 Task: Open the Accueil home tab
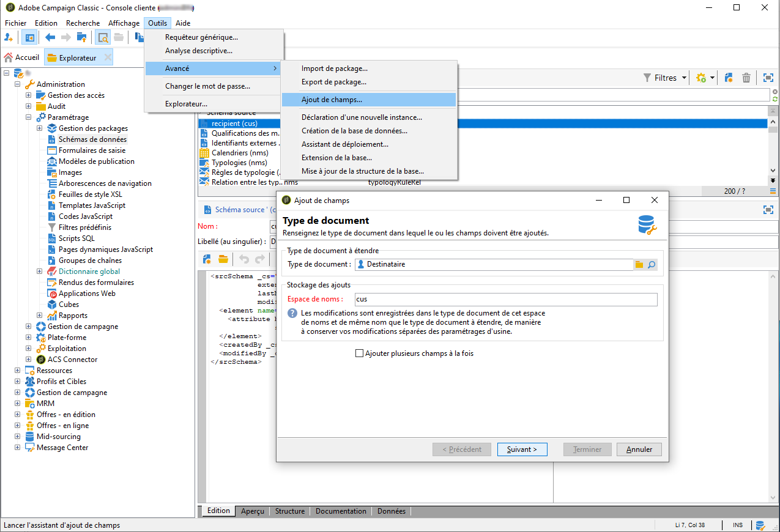(21, 57)
